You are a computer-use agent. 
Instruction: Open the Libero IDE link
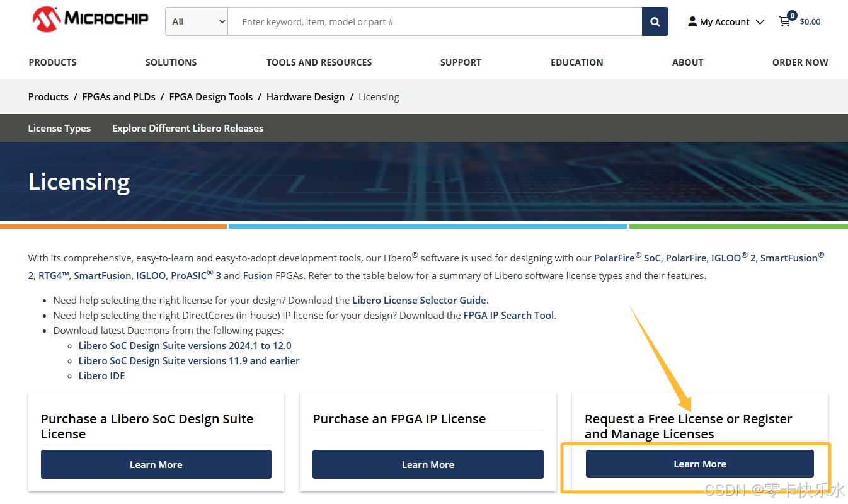coord(102,376)
